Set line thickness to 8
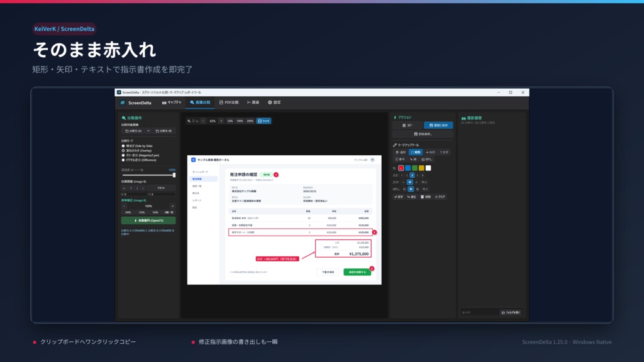Image resolution: width=644 pixels, height=362 pixels. point(422,175)
